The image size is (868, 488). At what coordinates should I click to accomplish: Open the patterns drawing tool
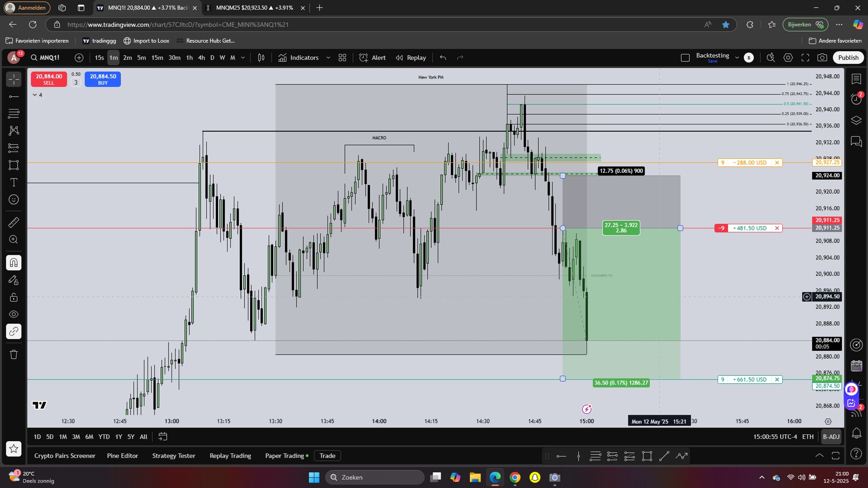pos(14,131)
